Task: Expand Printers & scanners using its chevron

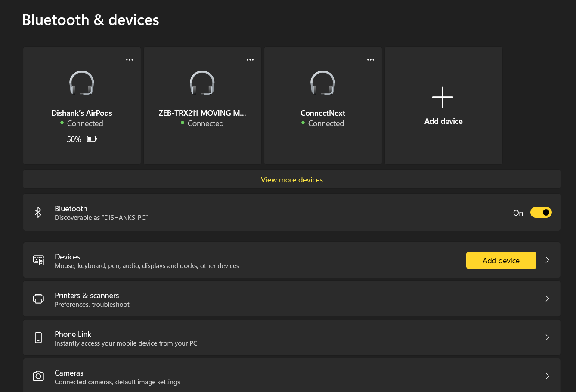Action: (547, 299)
